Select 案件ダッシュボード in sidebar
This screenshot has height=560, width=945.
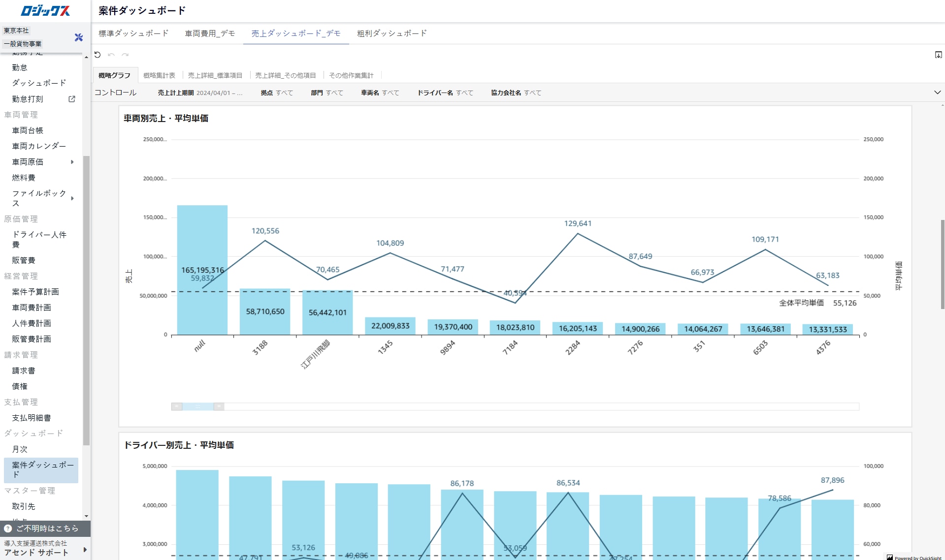[41, 470]
